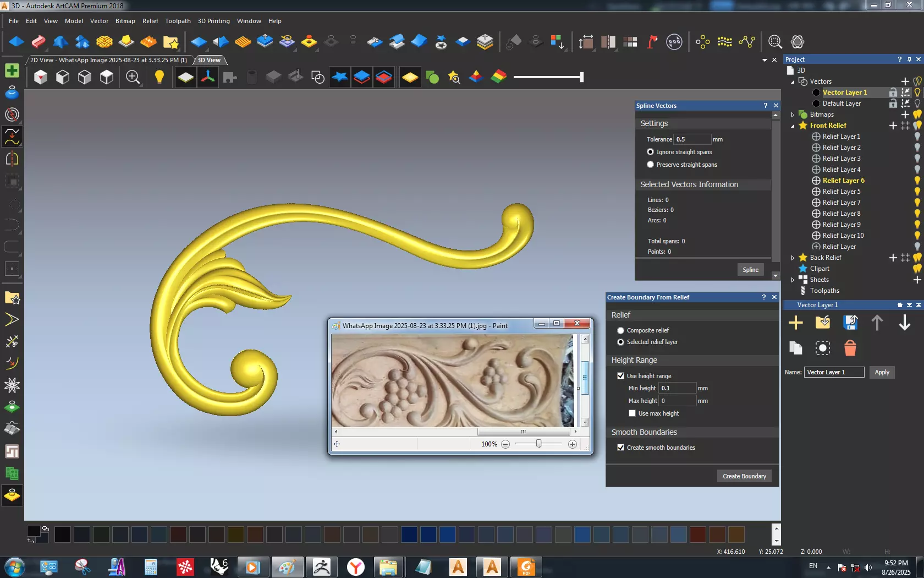Select Relief Layer 6 in project tree
The height and width of the screenshot is (578, 924).
pos(843,181)
